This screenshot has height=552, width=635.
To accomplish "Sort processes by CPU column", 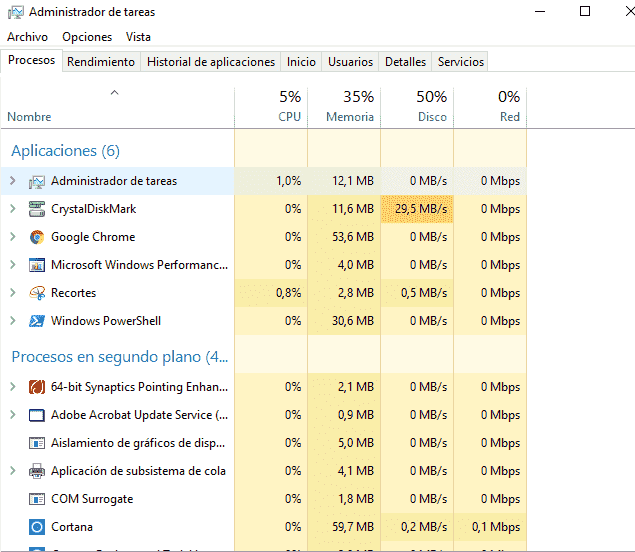I will 271,107.
